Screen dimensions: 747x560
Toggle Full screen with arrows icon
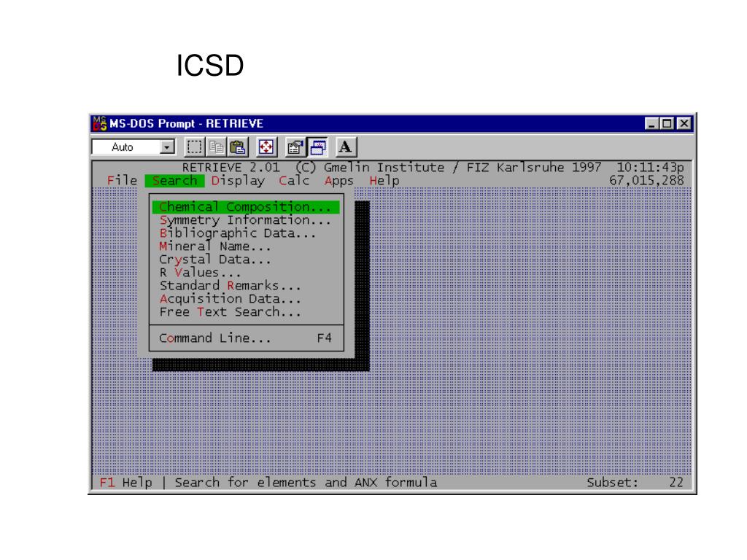pyautogui.click(x=266, y=147)
